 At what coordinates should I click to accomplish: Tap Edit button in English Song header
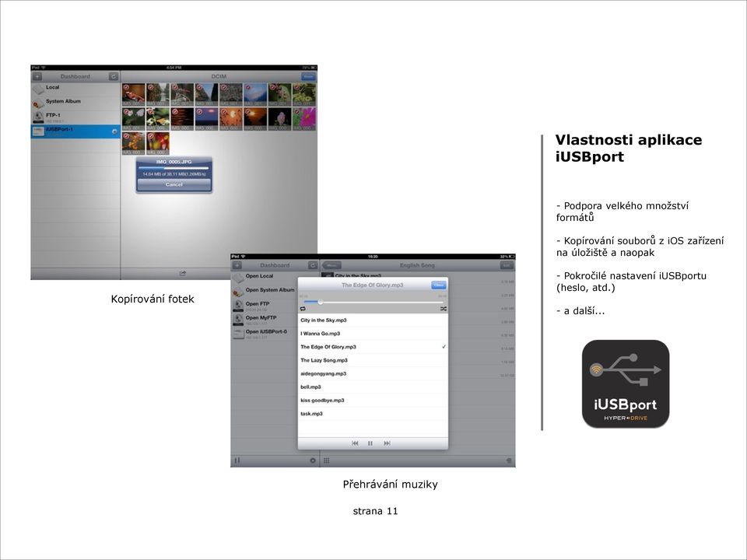click(507, 265)
